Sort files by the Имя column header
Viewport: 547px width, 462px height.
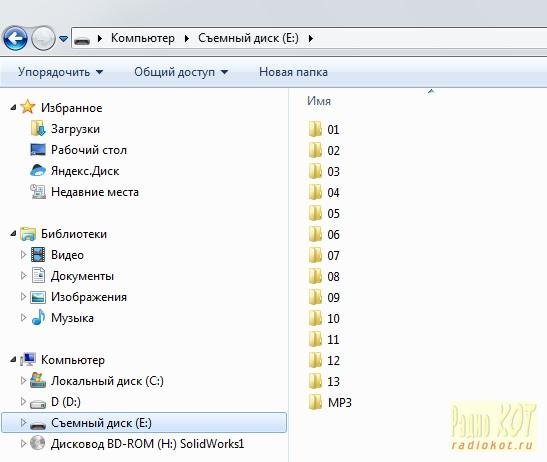pyautogui.click(x=319, y=101)
